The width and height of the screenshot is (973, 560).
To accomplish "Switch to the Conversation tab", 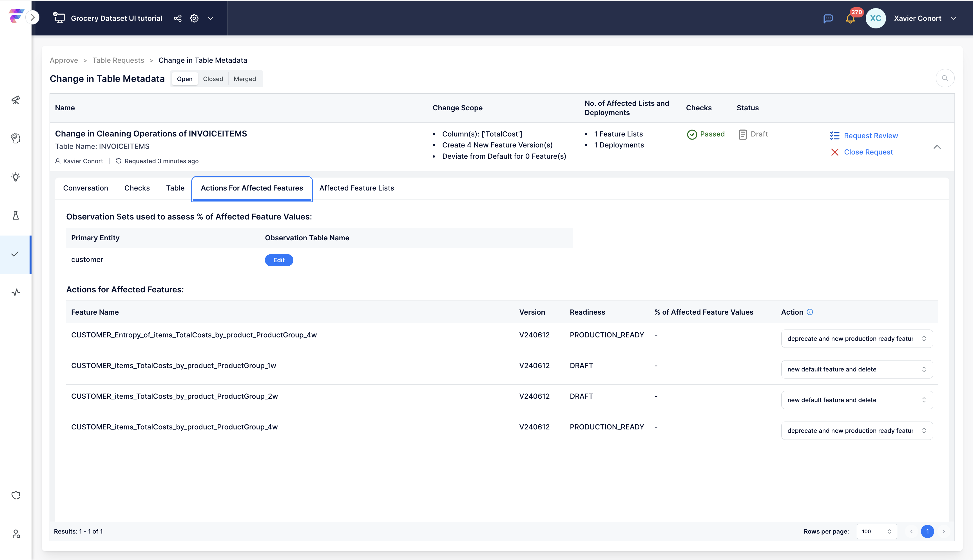I will tap(85, 188).
